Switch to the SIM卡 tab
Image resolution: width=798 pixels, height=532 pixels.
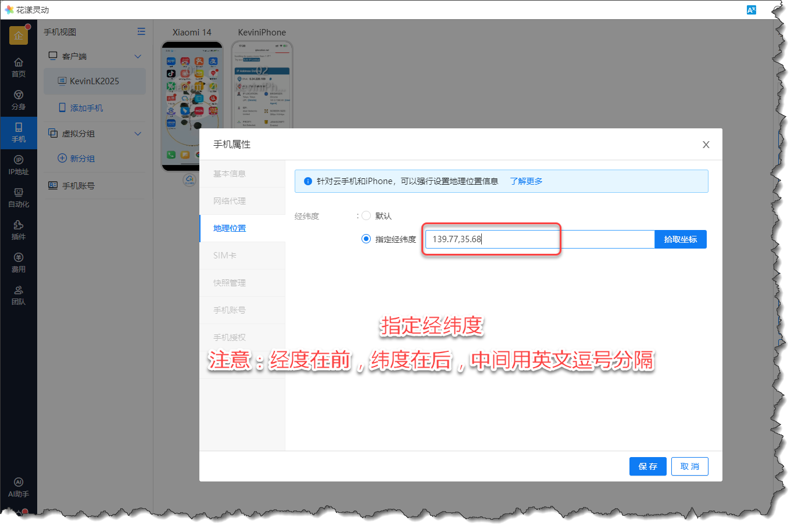pos(225,256)
